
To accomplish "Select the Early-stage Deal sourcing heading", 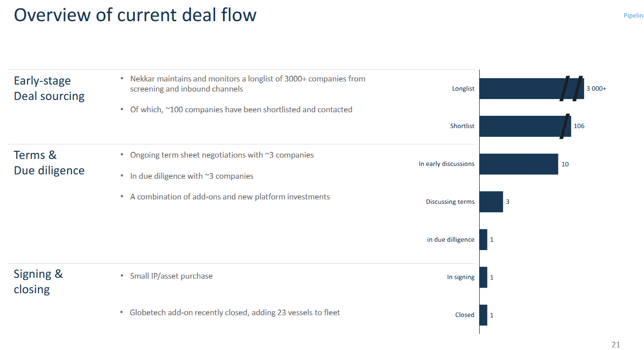I will click(49, 88).
